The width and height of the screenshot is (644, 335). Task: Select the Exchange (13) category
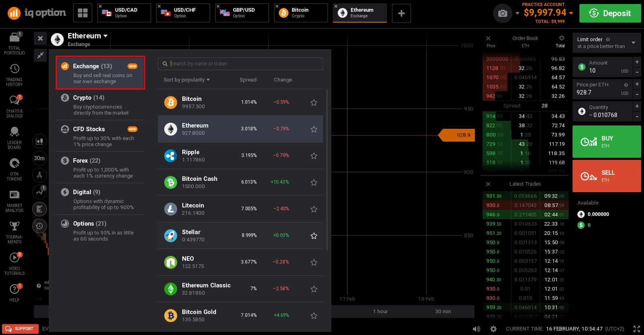pyautogui.click(x=100, y=73)
